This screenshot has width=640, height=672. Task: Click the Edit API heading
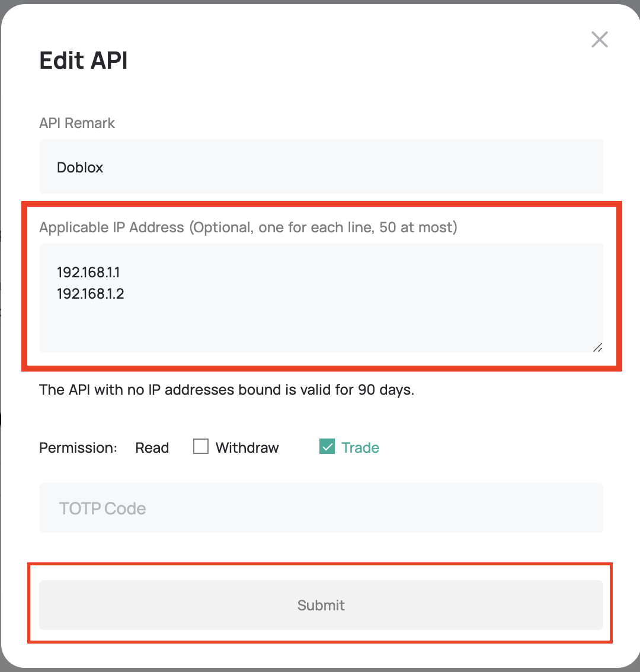pyautogui.click(x=84, y=60)
